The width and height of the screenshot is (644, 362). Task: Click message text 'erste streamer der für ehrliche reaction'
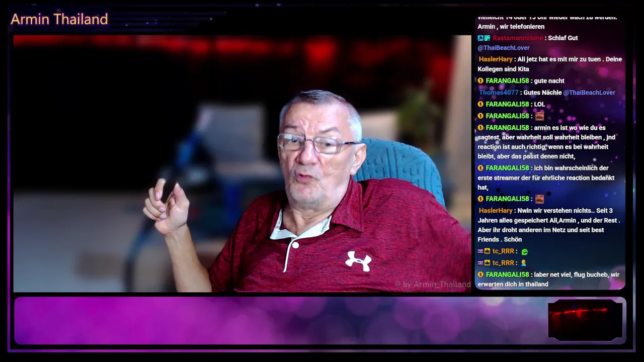pyautogui.click(x=533, y=178)
